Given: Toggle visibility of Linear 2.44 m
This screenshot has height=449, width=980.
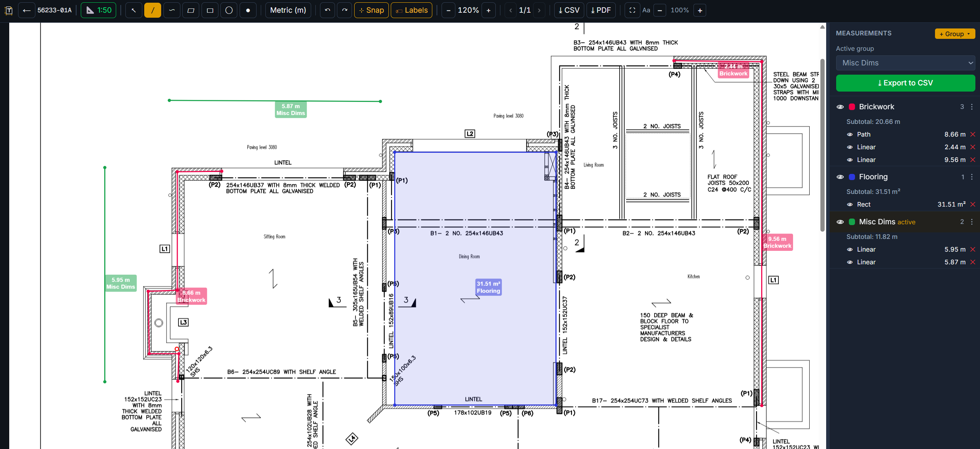Looking at the screenshot, I should click(850, 147).
